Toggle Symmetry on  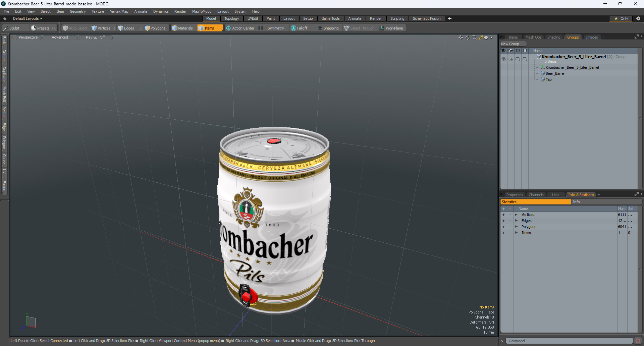pos(272,28)
